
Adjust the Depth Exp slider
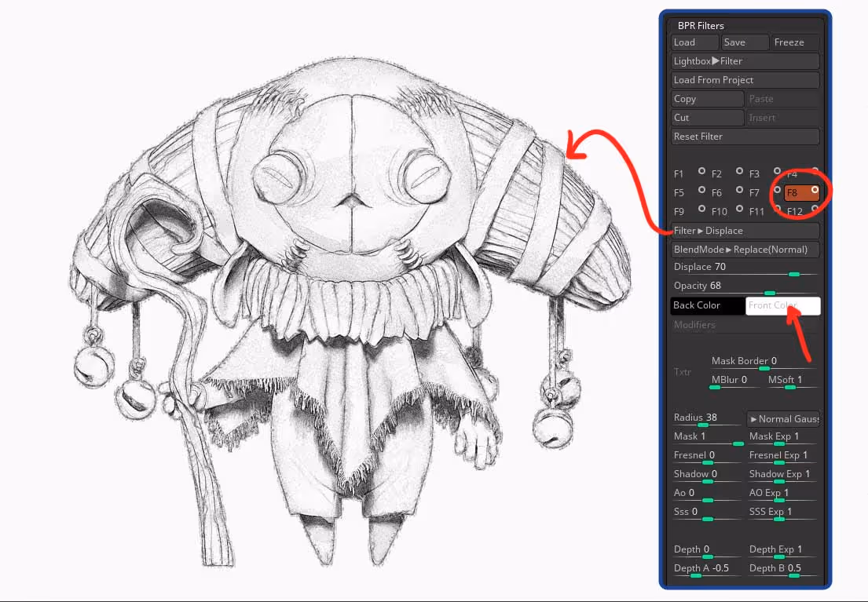click(783, 550)
